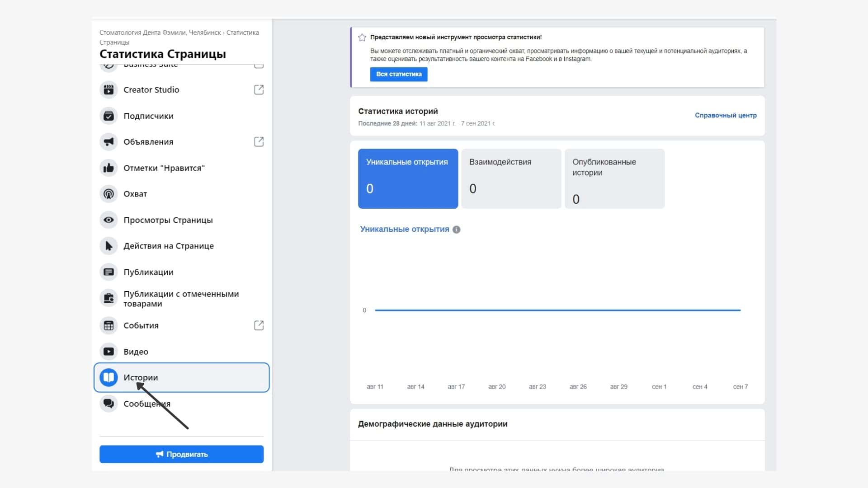868x488 pixels.
Task: Scroll the sidebar navigation panel
Action: click(x=182, y=238)
